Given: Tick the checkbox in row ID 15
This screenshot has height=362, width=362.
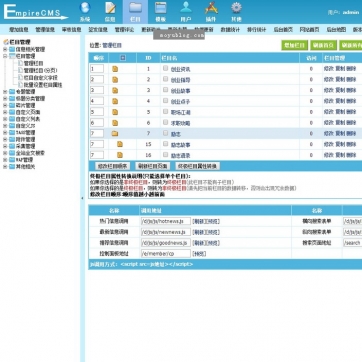Looking at the screenshot, I should [x=165, y=144].
